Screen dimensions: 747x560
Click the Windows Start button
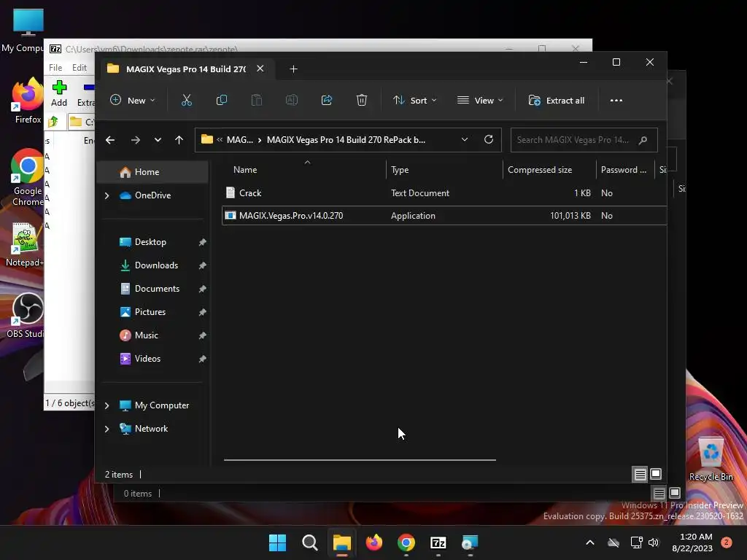click(277, 542)
